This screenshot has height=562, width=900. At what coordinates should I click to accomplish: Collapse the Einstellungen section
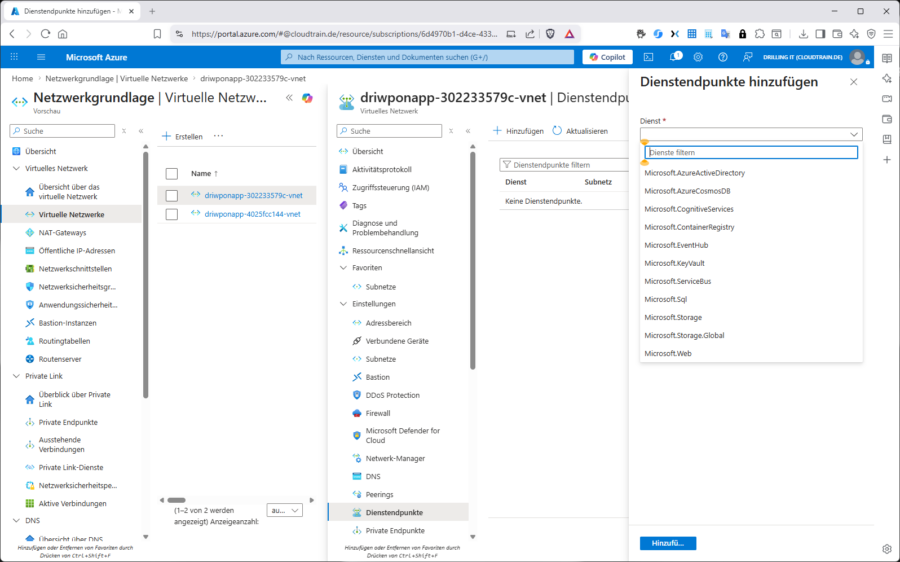343,304
